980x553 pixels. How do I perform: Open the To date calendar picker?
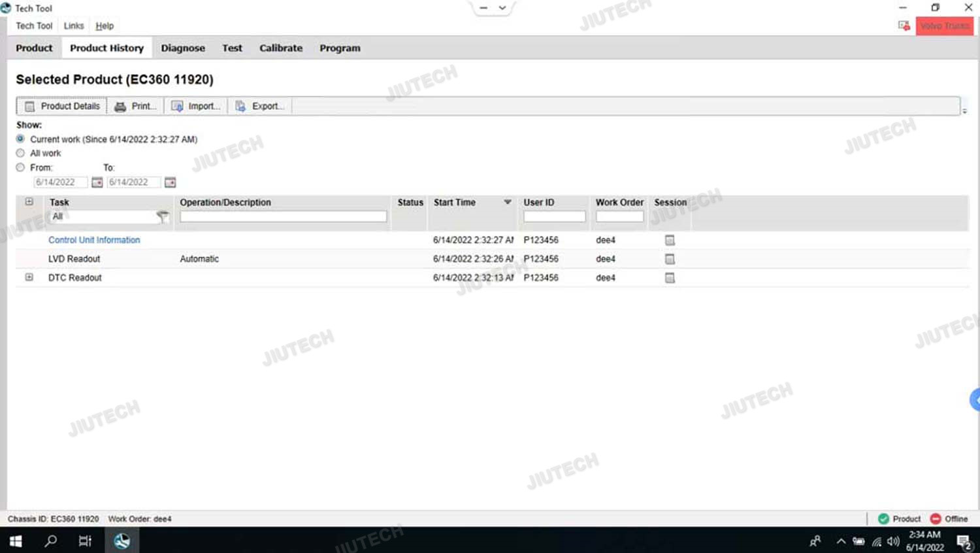tap(170, 182)
